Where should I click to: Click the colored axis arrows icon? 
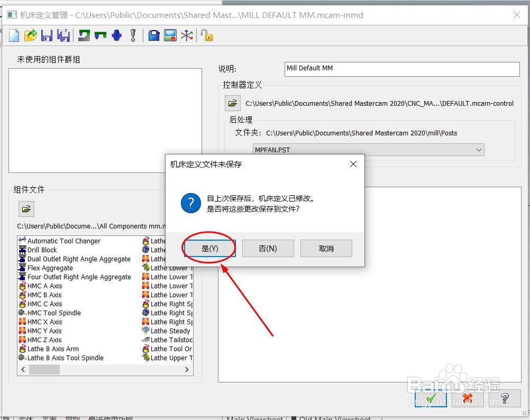coord(187,35)
